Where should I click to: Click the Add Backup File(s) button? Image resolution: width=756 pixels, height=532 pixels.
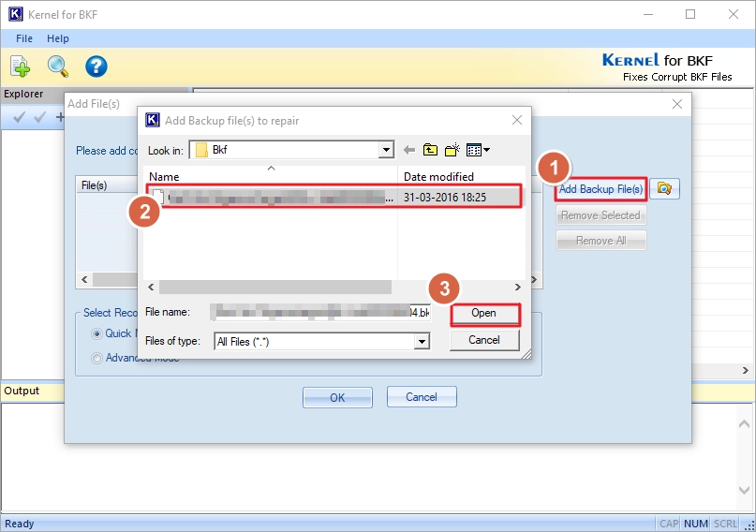coord(600,189)
